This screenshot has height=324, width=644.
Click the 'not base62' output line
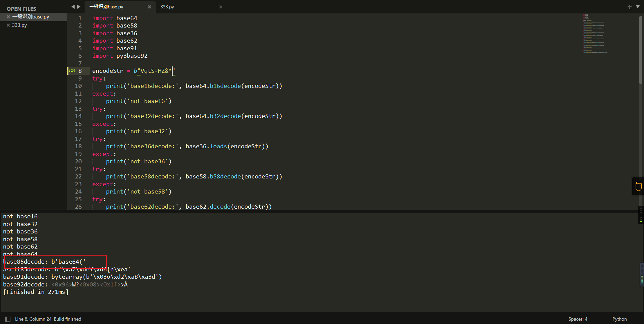click(20, 247)
